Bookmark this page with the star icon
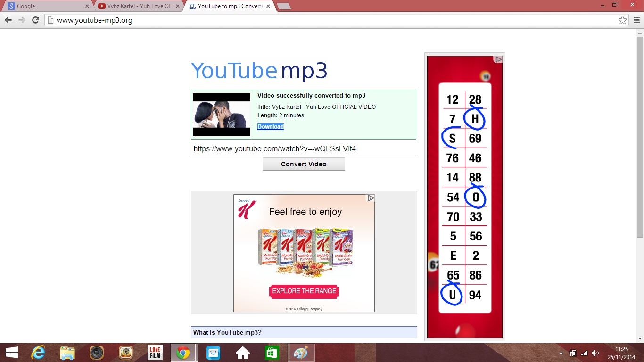 pyautogui.click(x=623, y=20)
